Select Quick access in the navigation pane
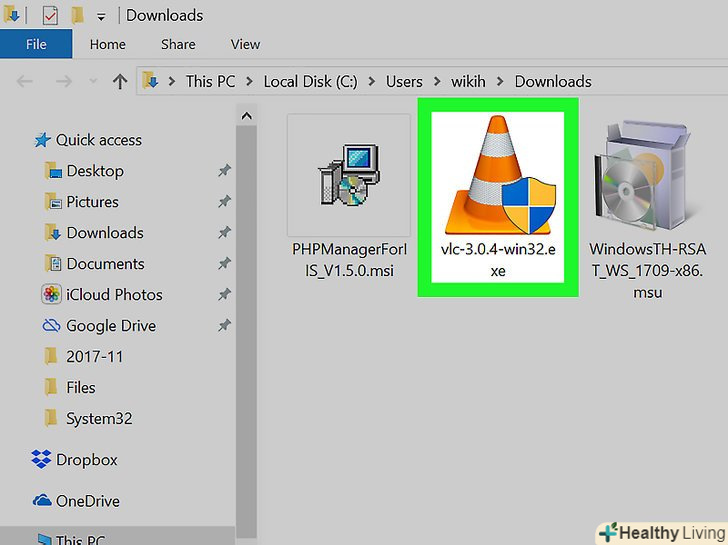 (x=98, y=140)
